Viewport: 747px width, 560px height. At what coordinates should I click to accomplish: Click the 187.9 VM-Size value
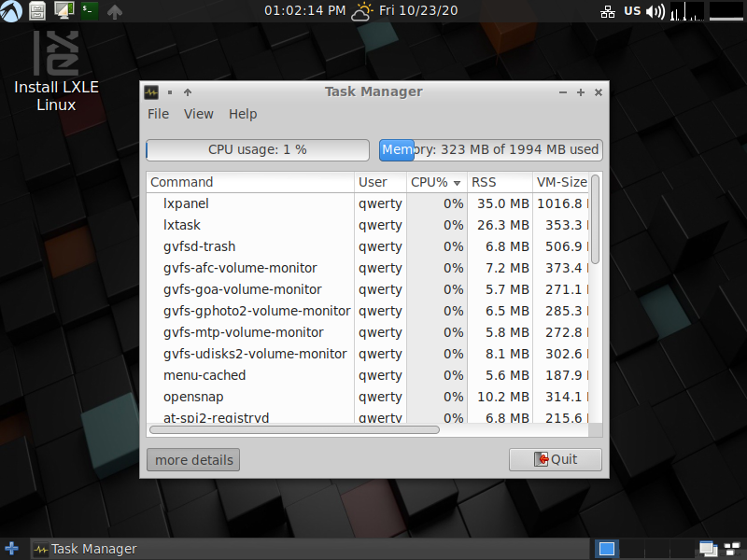click(x=564, y=375)
